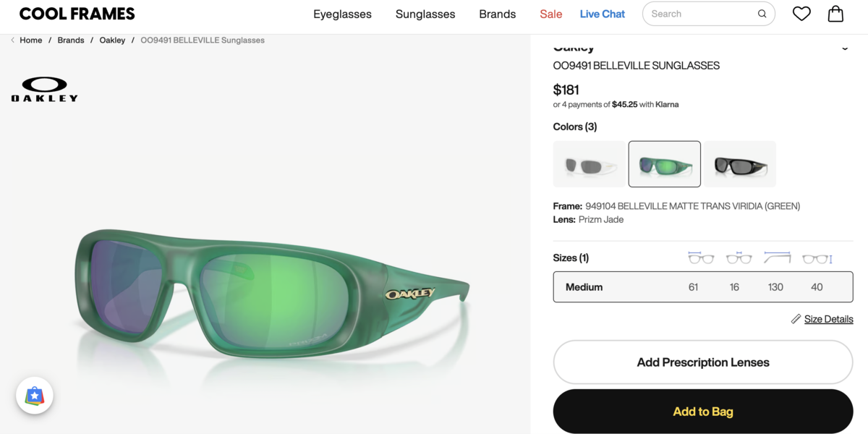Select the green Viridia color swatch
Viewport: 868px width, 434px height.
[x=664, y=164]
